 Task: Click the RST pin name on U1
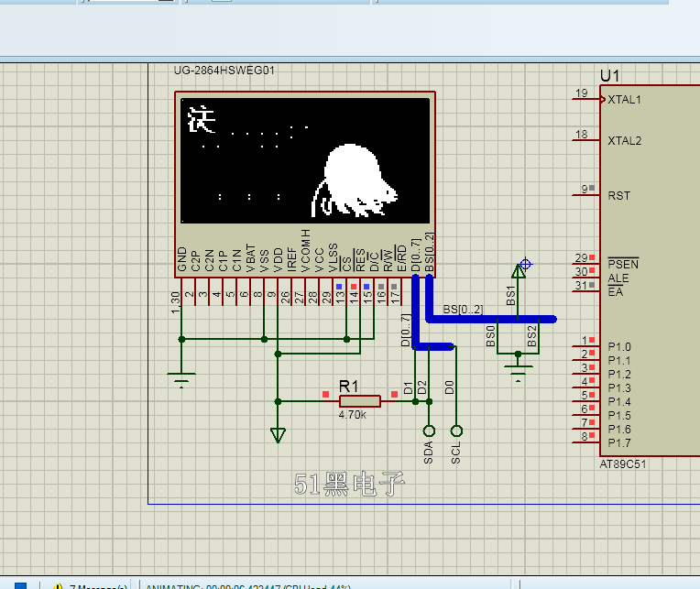tap(618, 195)
